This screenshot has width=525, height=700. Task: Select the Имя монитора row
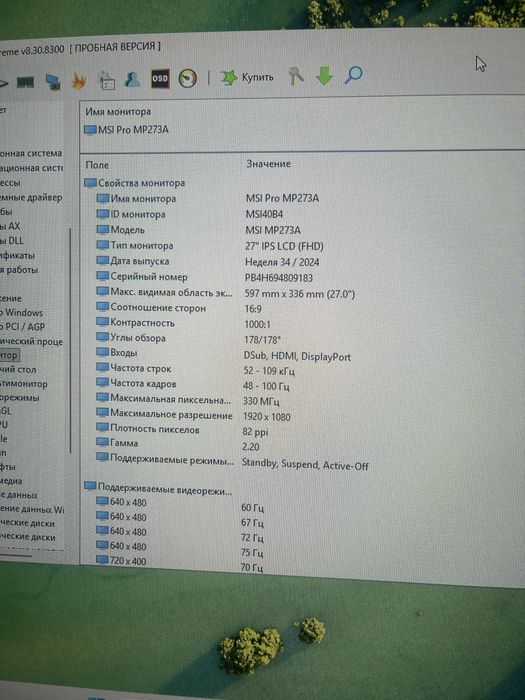pos(208,198)
